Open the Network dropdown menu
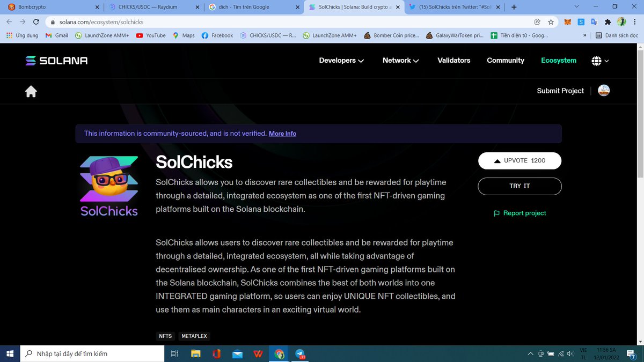Image resolution: width=644 pixels, height=362 pixels. pos(400,61)
